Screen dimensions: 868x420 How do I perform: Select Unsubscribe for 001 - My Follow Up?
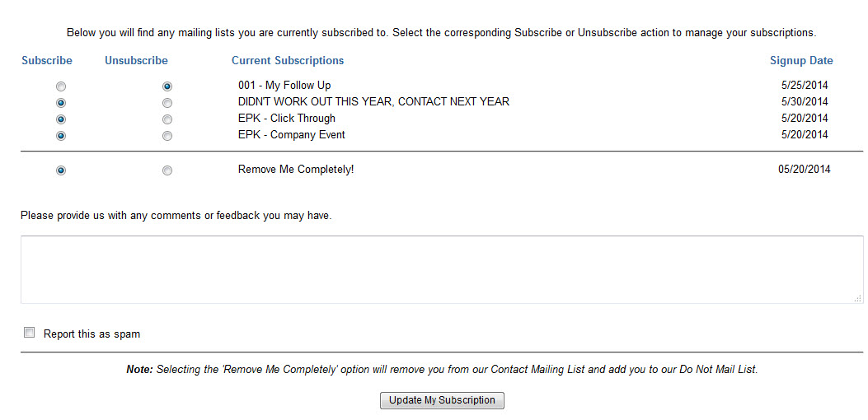167,86
